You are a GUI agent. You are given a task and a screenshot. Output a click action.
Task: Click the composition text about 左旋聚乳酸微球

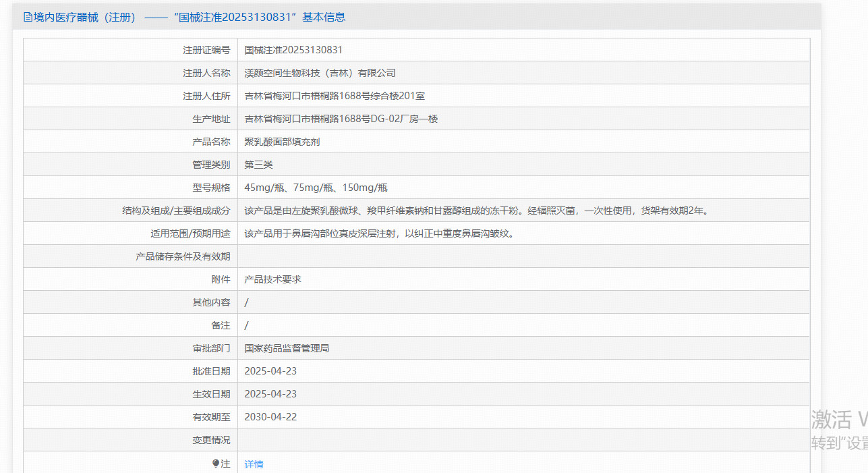click(475, 211)
